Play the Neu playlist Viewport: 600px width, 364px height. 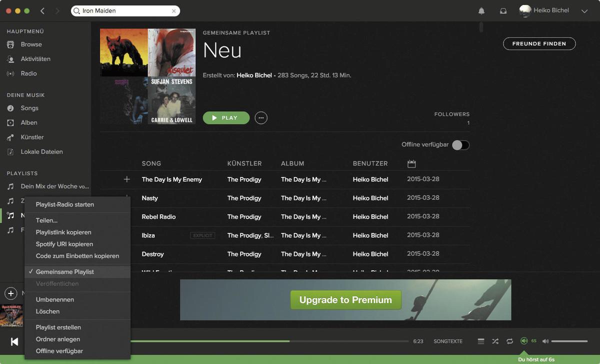coord(226,118)
